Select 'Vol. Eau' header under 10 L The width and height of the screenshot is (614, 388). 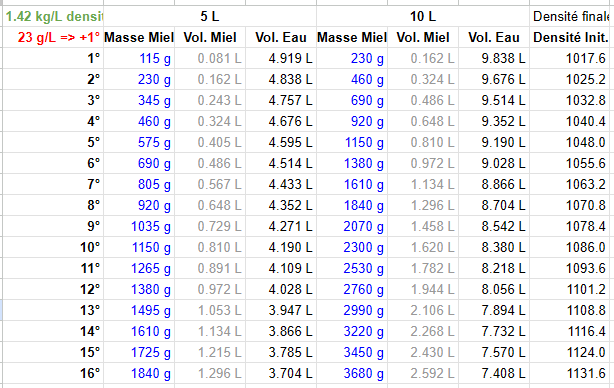coord(494,37)
